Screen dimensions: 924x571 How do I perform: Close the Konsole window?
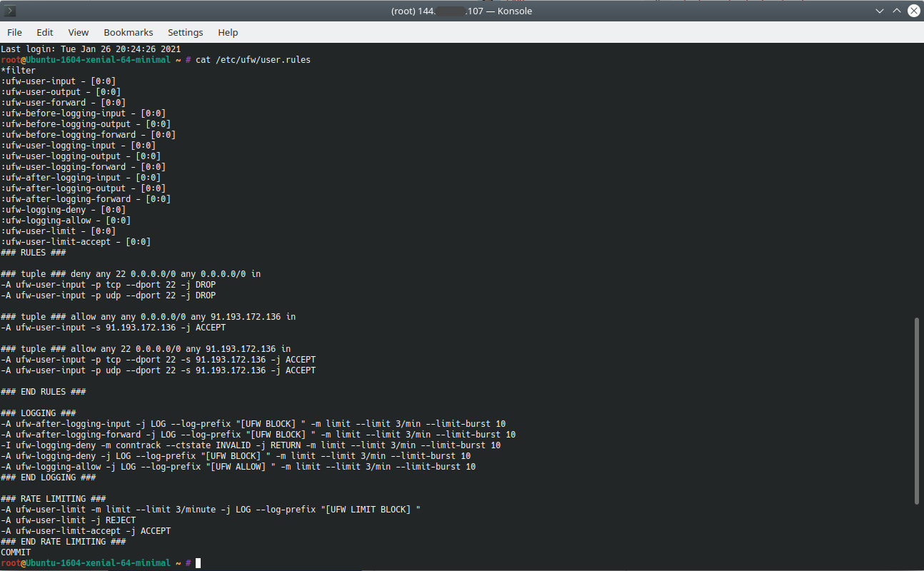click(x=913, y=11)
